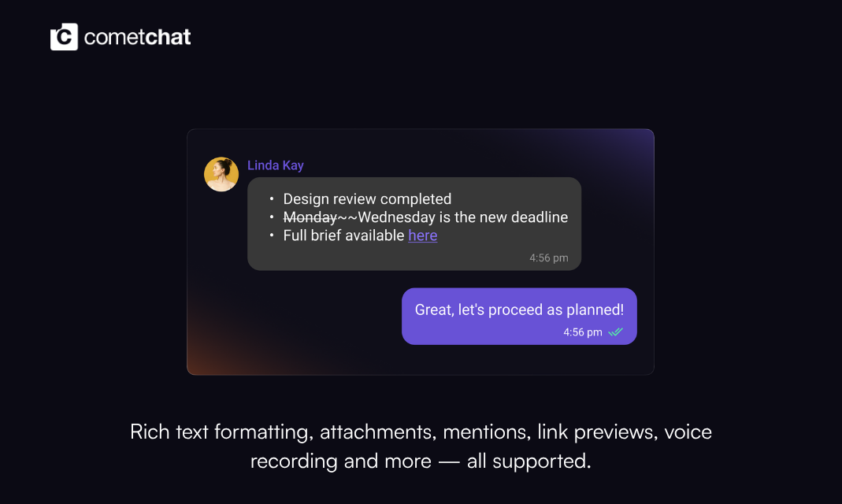This screenshot has width=842, height=504.
Task: Click the cometchat wordmark text
Action: pyautogui.click(x=139, y=36)
